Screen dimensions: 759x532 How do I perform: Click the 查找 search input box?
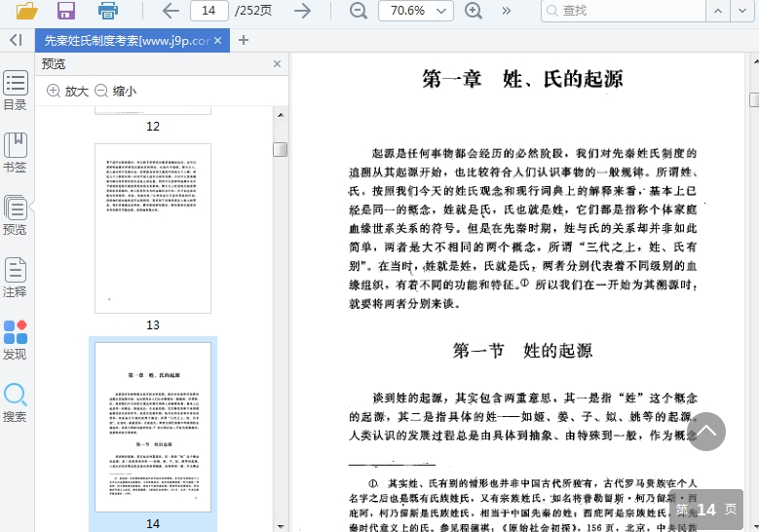click(623, 11)
